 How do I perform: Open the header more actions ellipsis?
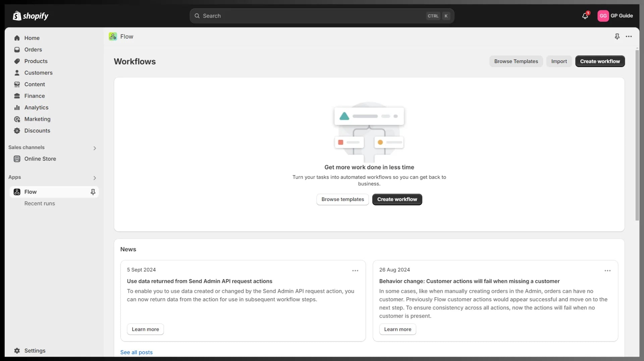click(x=629, y=37)
